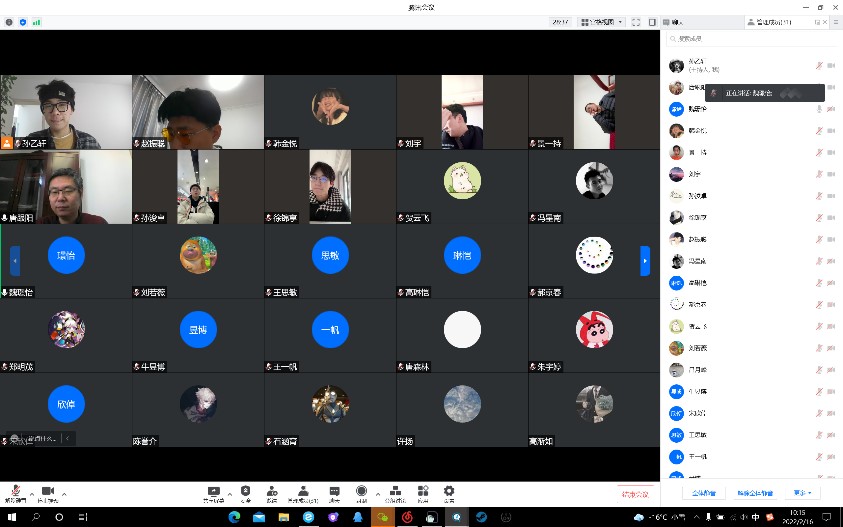The width and height of the screenshot is (843, 527).
Task: Toggle microphone mute in bottom-left toolbar
Action: [x=14, y=492]
